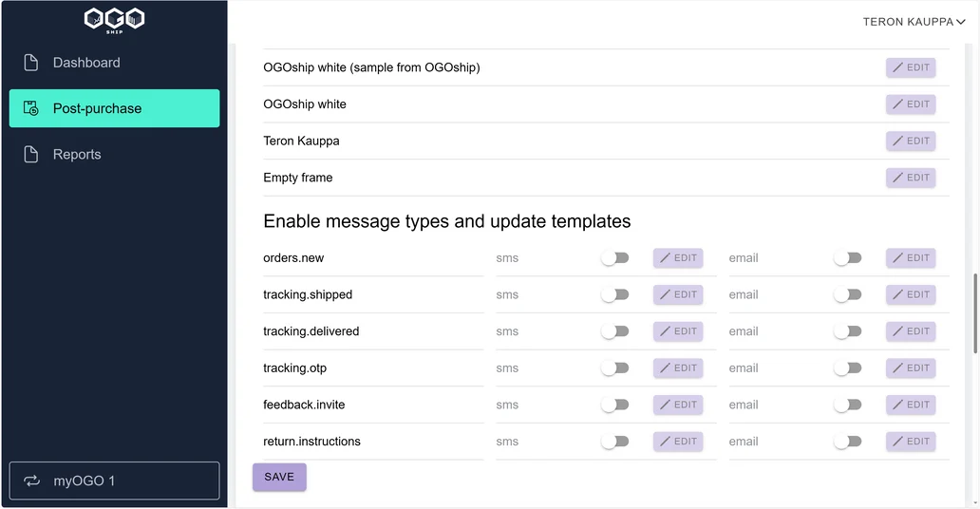Click the OGOship logo in sidebar
This screenshot has height=509, width=980.
click(114, 20)
